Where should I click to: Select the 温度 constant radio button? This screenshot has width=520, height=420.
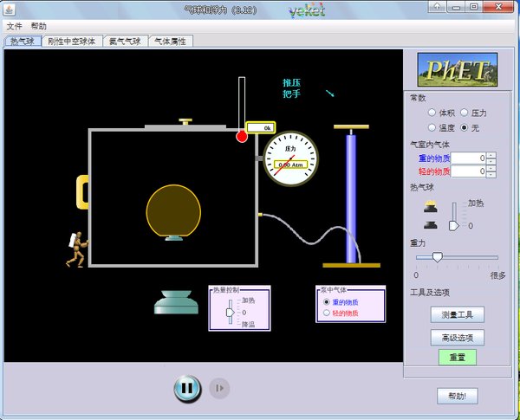pyautogui.click(x=432, y=127)
